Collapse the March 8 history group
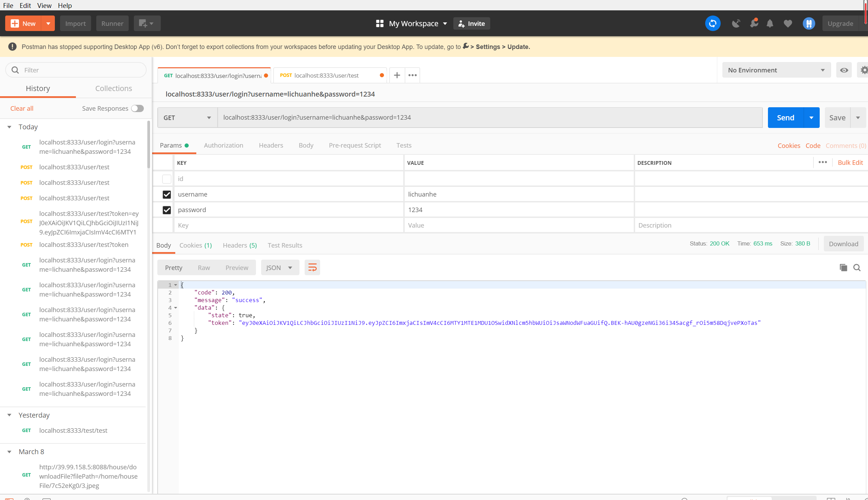Screen dimensions: 868x500 click(10, 452)
